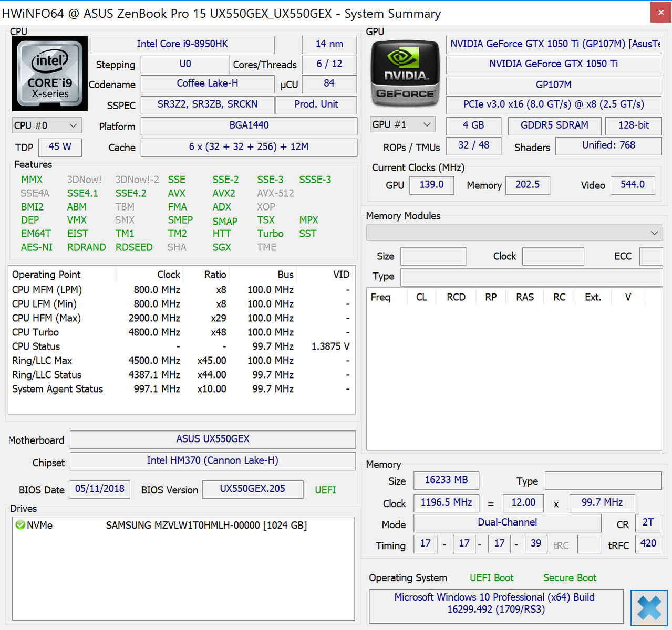Select the 'CPU Turbo' operating point row
The height and width of the screenshot is (630, 672).
181,332
